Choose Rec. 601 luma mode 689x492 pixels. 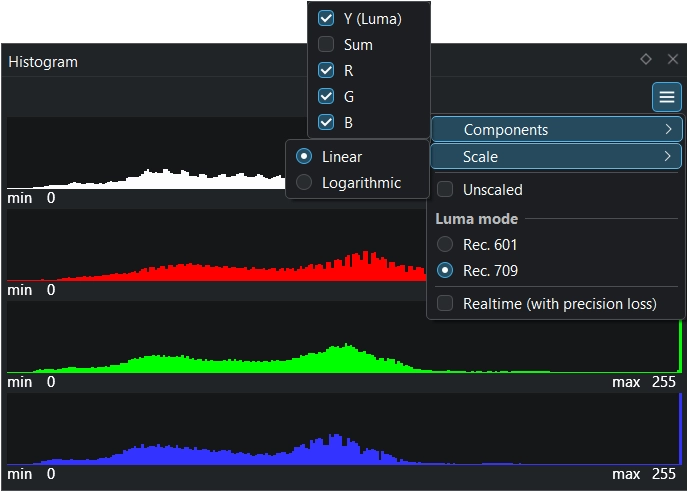coord(445,244)
